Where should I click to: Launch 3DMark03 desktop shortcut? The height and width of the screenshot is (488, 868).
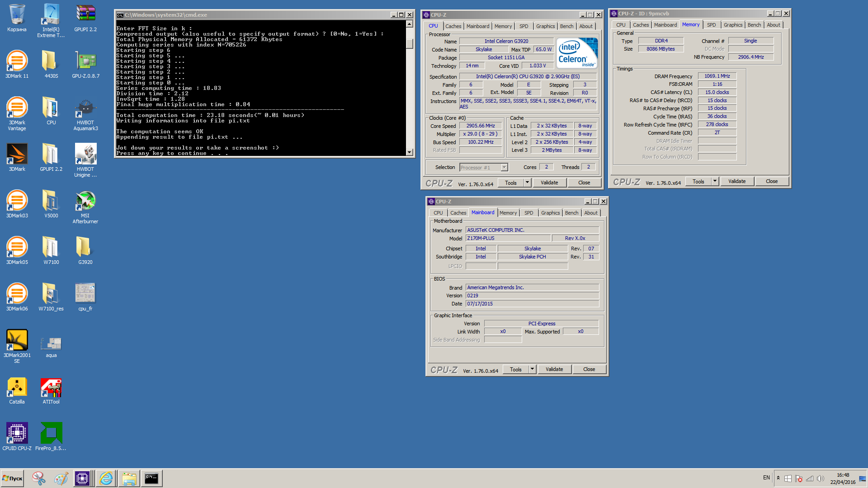click(17, 204)
